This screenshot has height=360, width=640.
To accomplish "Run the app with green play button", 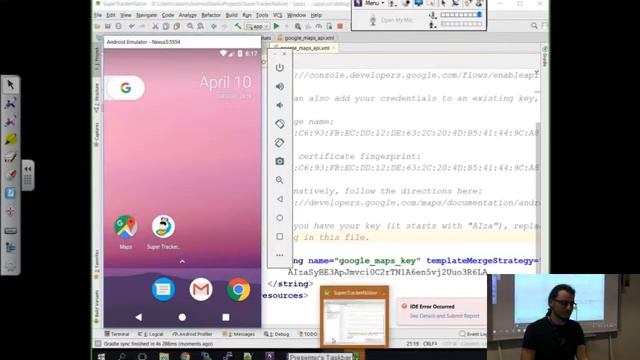I will [x=276, y=26].
